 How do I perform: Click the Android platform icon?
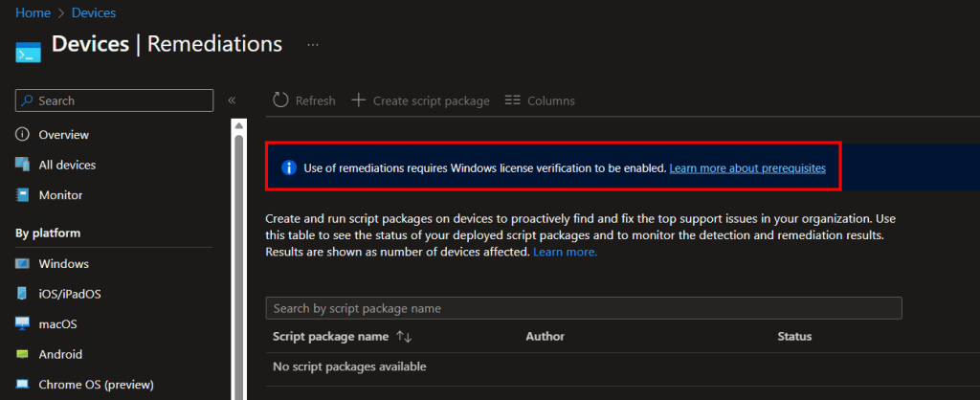coord(23,354)
